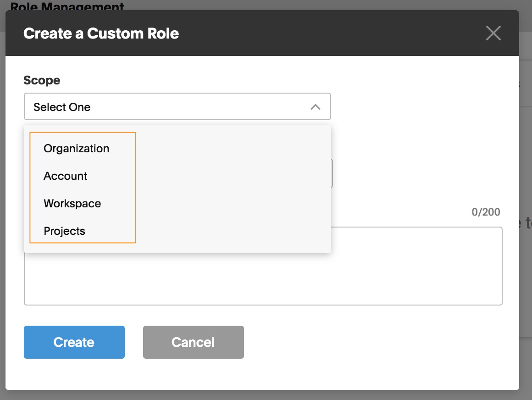
Task: Choose Projects from the Scope list
Action: point(65,231)
